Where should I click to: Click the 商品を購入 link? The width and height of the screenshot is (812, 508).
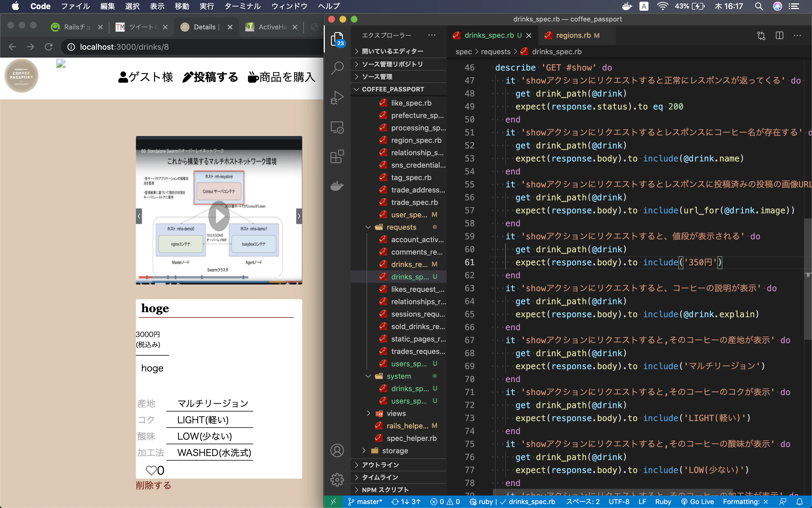pos(281,77)
